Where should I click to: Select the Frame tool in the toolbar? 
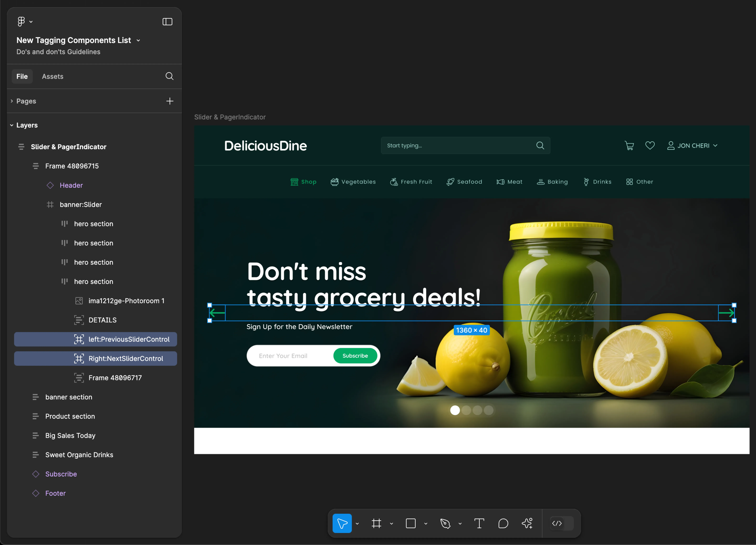coord(376,523)
